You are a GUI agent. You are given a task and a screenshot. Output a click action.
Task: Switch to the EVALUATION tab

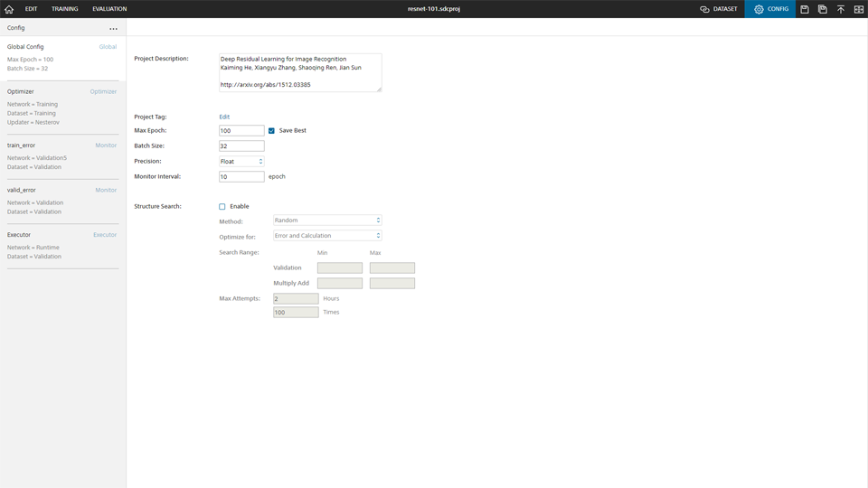click(109, 9)
